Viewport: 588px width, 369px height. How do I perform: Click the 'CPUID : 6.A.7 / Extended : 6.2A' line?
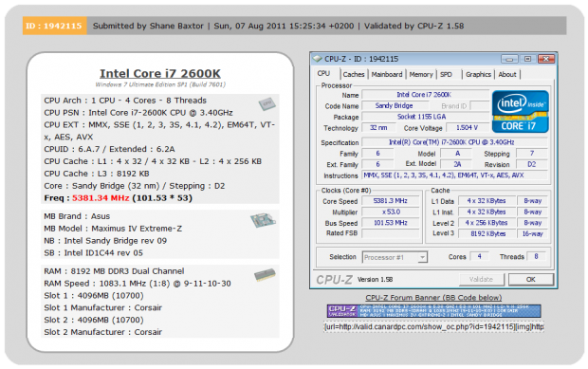109,149
